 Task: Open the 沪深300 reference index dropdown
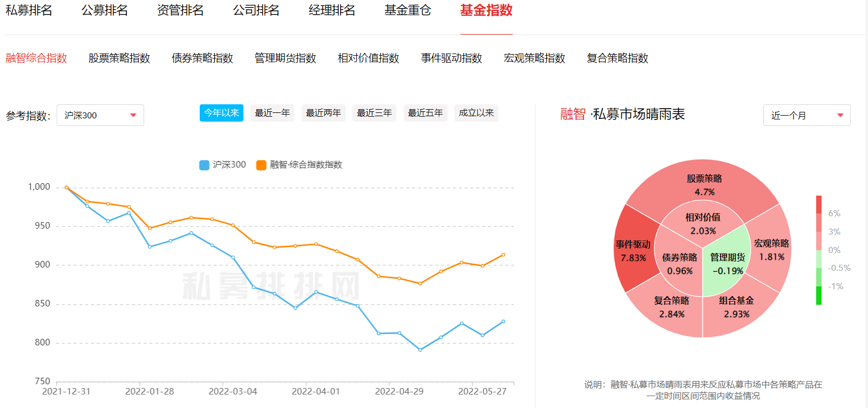pos(100,115)
